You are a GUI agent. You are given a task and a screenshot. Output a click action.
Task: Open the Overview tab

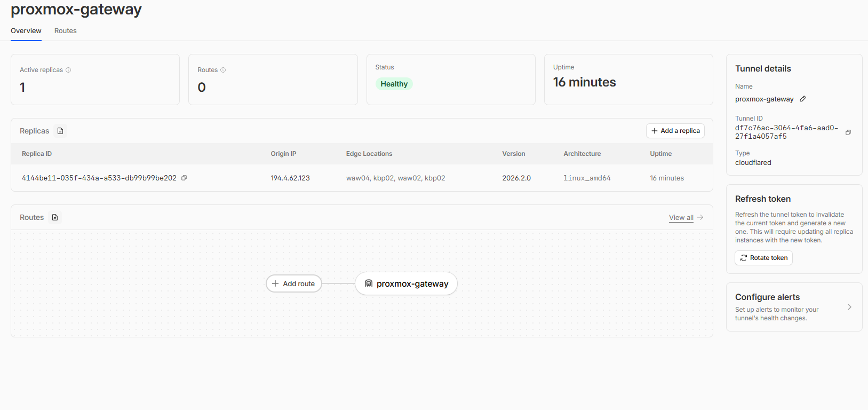click(26, 31)
